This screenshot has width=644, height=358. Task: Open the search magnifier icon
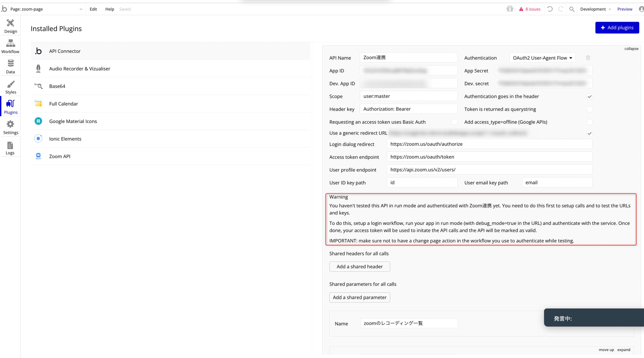(572, 9)
